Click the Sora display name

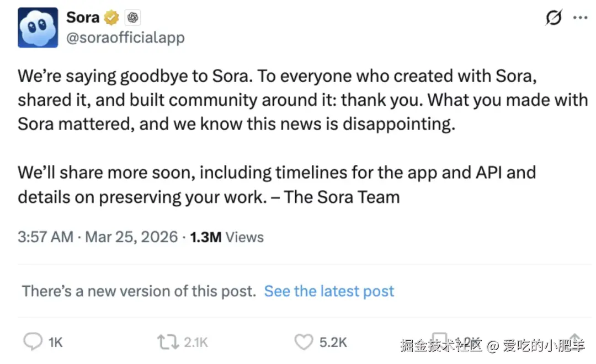82,17
